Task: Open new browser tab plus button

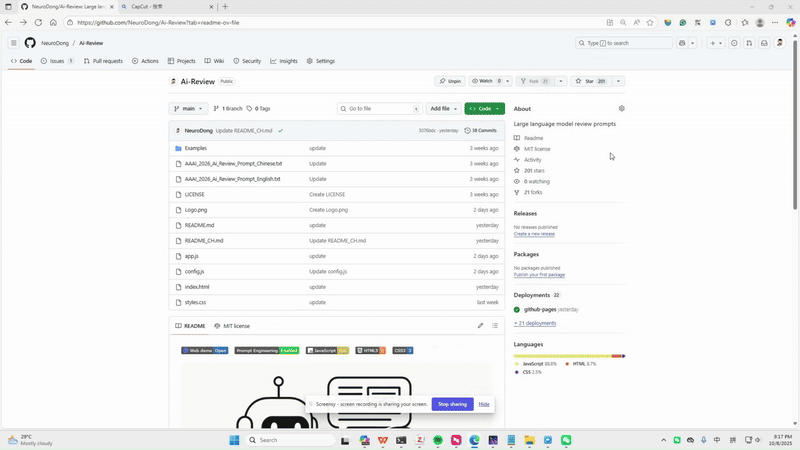Action: tap(225, 7)
